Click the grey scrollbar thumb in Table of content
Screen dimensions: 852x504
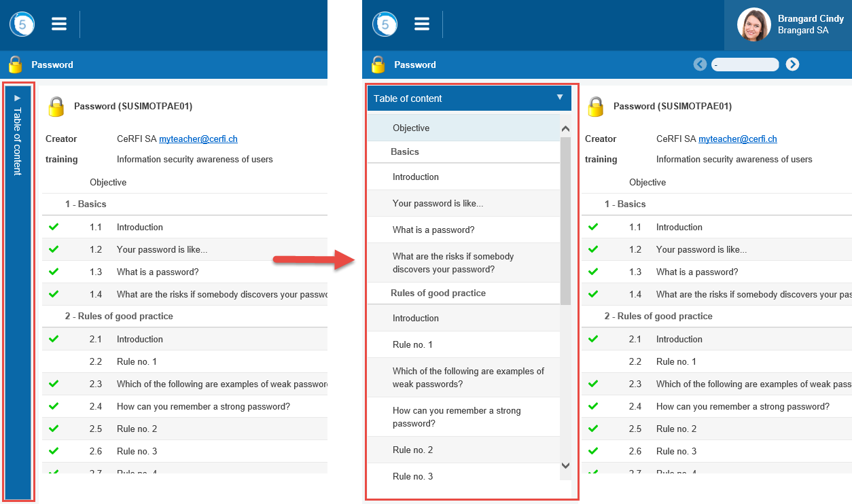pos(565,217)
